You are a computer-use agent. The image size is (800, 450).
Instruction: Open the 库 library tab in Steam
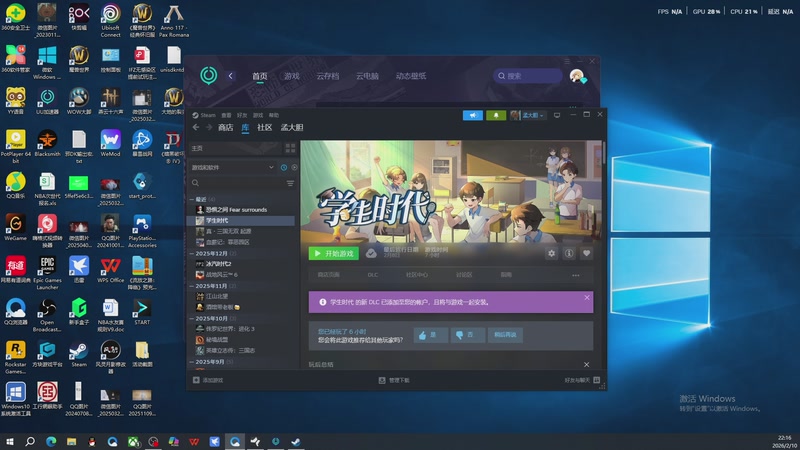coord(245,128)
